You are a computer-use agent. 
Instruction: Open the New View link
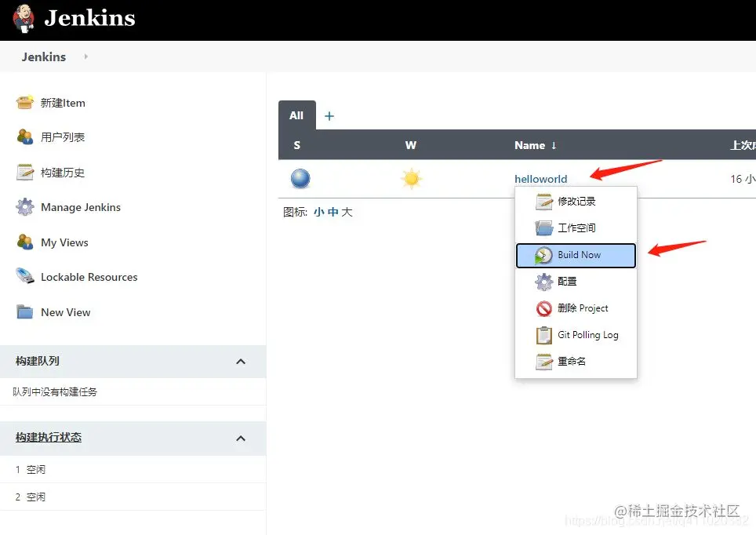(x=66, y=312)
